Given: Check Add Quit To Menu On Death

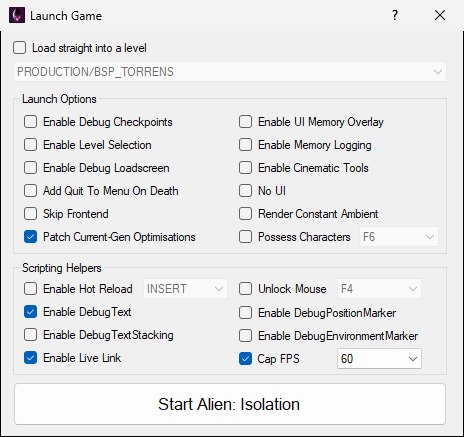Looking at the screenshot, I should click(x=30, y=191).
